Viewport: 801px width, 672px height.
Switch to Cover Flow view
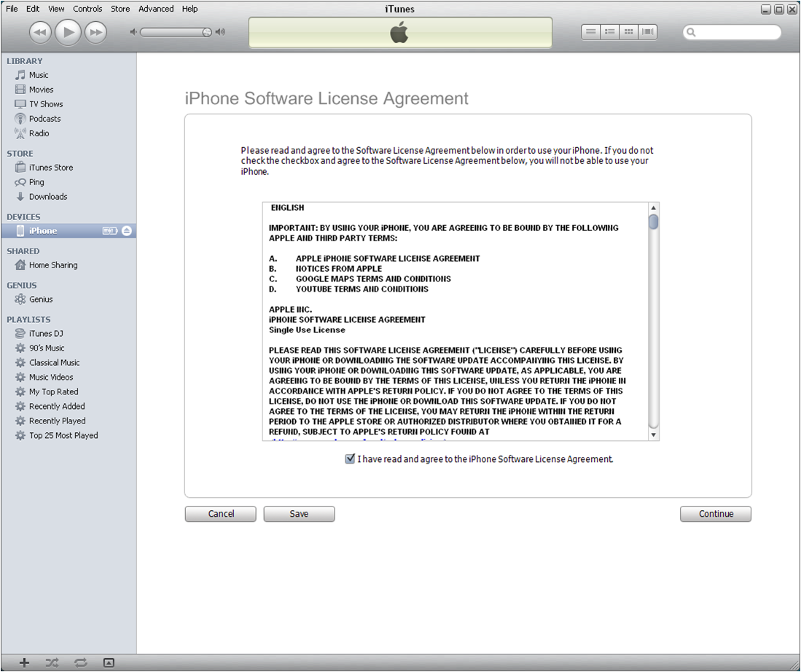[x=648, y=32]
